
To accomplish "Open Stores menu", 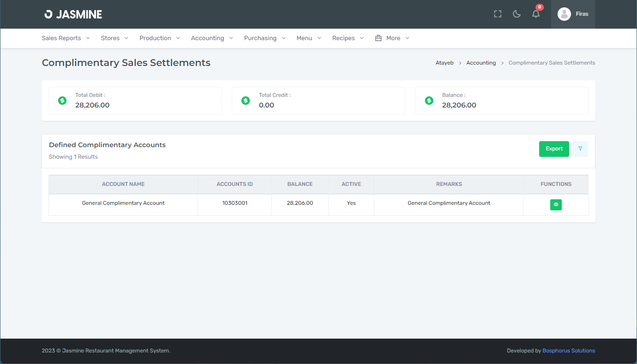I will coord(114,38).
